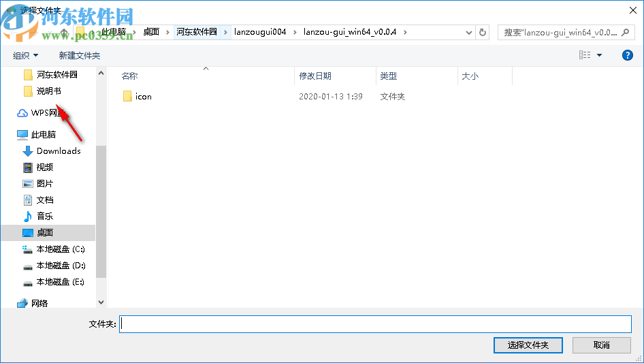Confirm with the 选择文件夹 button
644x363 pixels.
pos(528,345)
